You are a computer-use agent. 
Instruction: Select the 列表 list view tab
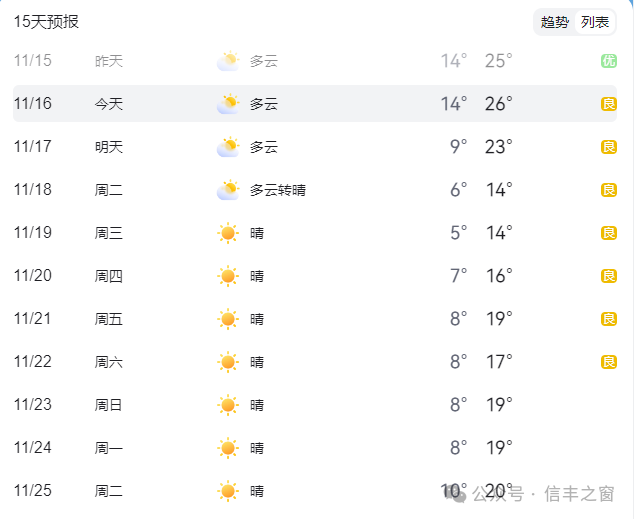click(x=595, y=22)
